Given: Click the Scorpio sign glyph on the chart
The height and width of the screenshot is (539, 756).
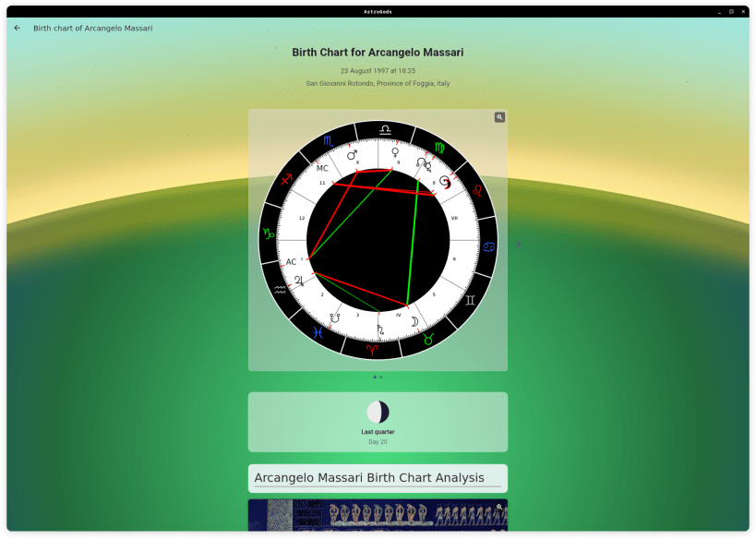Looking at the screenshot, I should tap(328, 141).
